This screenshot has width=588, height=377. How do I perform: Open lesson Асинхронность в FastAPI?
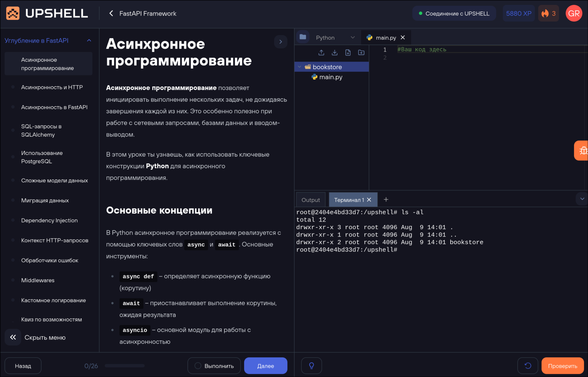(x=54, y=107)
